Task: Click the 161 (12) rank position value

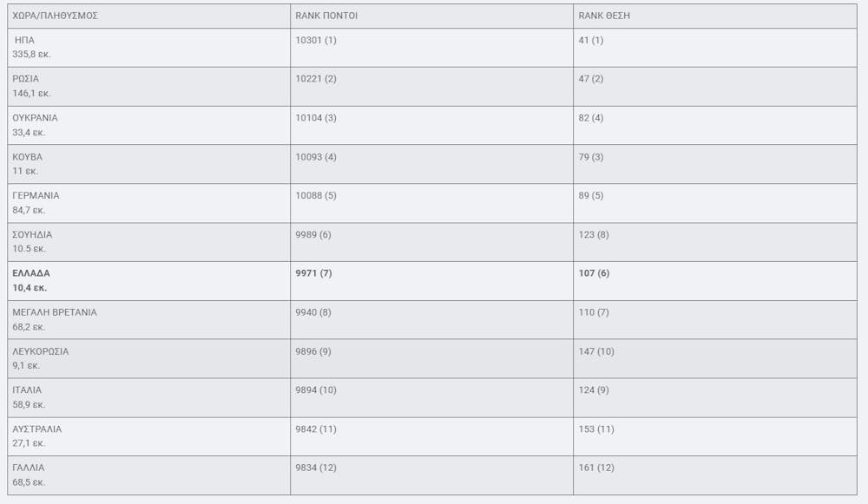Action: pos(597,468)
